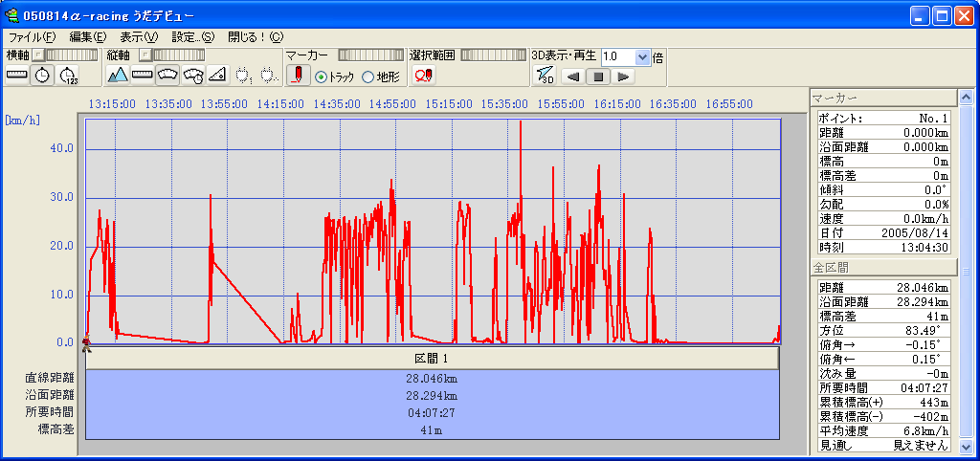Open the 3D display view
Image resolution: width=980 pixels, height=461 pixels.
[x=545, y=76]
